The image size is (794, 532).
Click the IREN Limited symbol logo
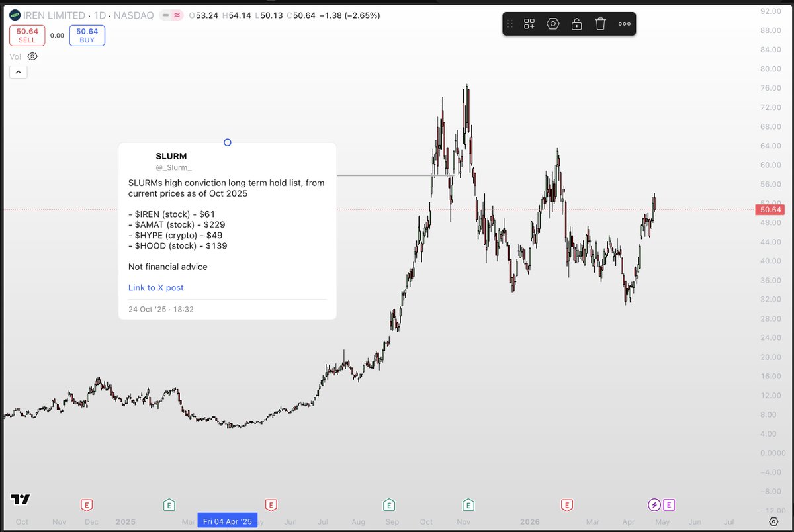pyautogui.click(x=14, y=15)
